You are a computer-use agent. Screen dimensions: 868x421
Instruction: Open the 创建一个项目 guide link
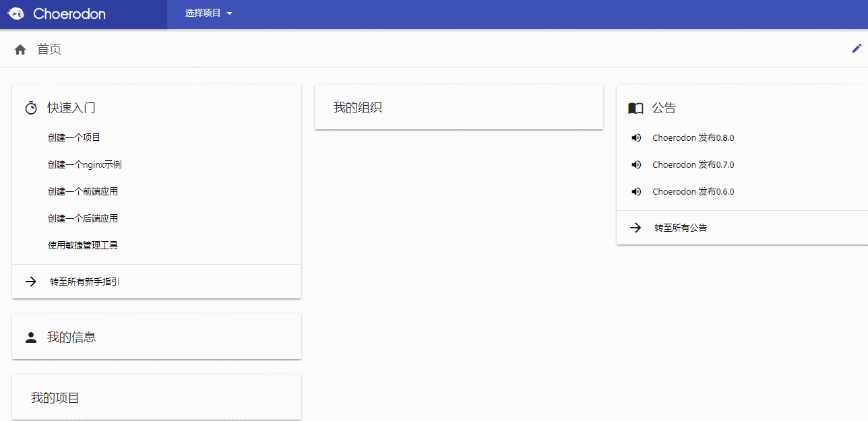[x=74, y=137]
